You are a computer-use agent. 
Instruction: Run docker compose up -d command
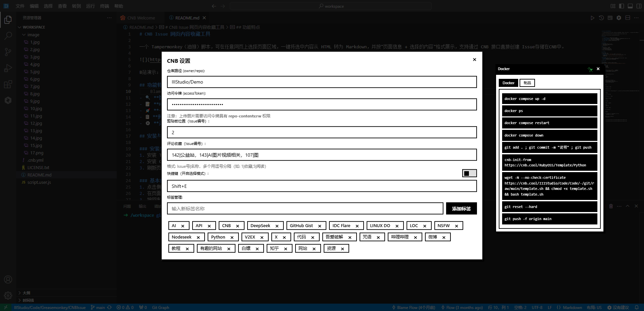549,99
